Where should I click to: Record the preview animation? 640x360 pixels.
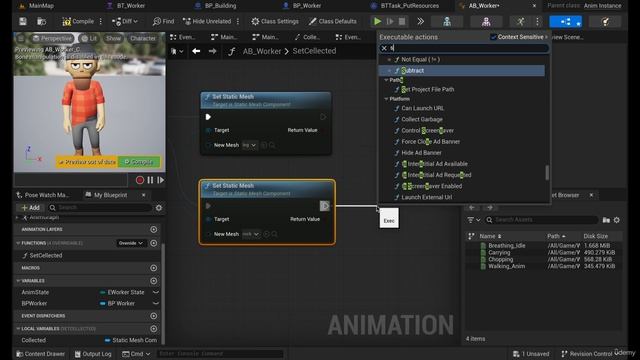click(x=140, y=180)
